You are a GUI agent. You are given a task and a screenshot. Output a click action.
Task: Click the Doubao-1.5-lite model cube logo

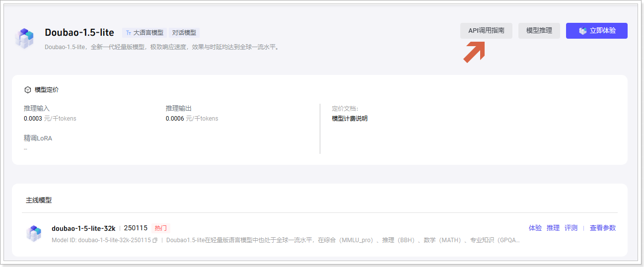coord(24,38)
